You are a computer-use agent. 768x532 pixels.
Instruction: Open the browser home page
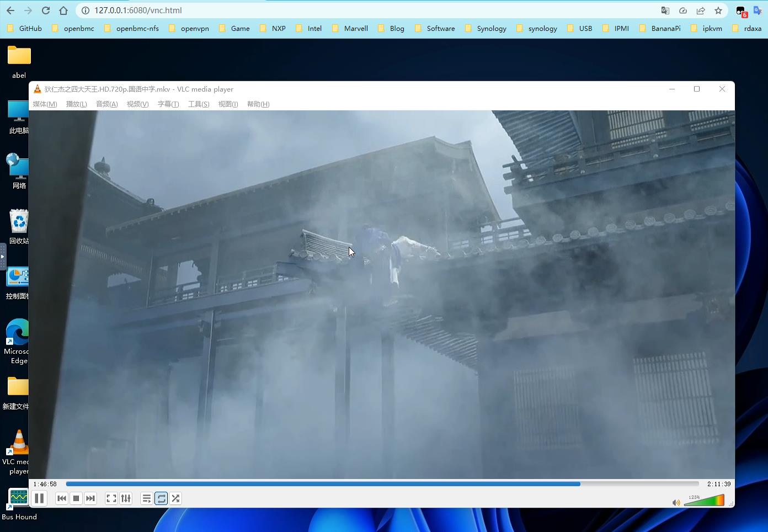63,10
